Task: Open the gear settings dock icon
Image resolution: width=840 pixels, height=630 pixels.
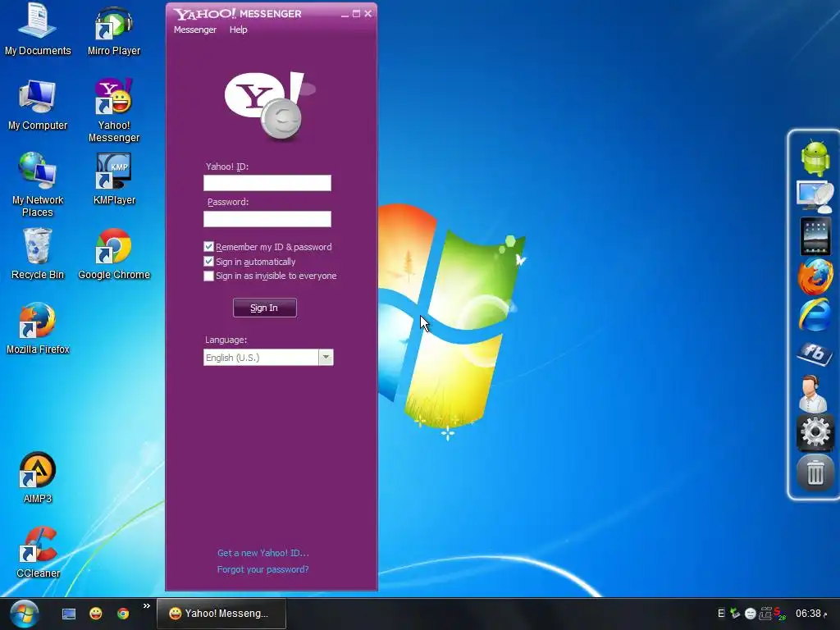Action: (x=815, y=432)
